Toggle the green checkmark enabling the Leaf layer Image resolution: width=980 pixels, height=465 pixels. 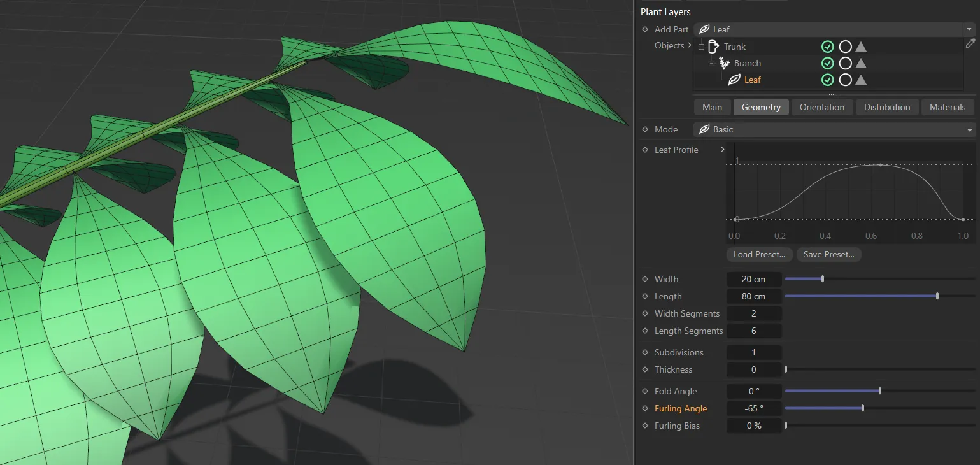point(828,80)
